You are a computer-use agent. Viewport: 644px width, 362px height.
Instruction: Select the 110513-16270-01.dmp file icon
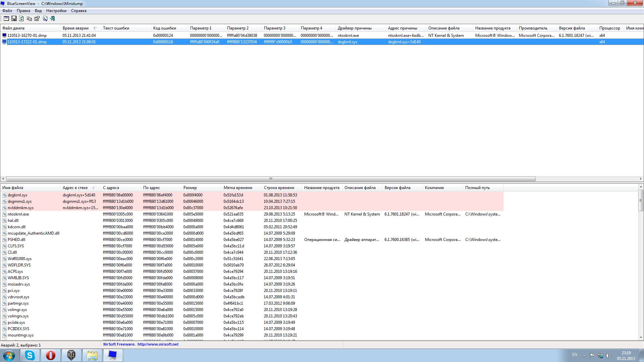click(4, 35)
